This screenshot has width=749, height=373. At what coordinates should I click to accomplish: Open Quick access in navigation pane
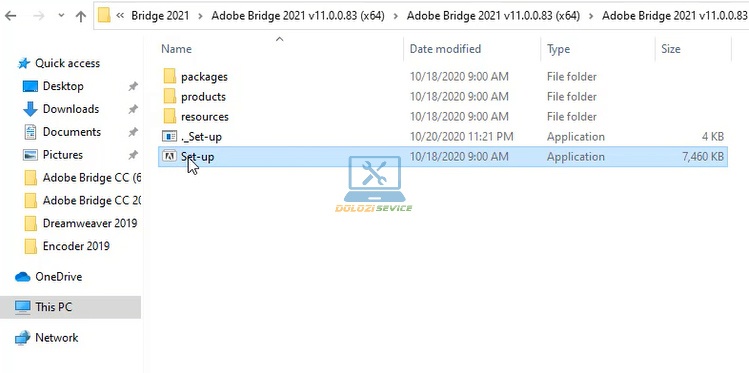(67, 64)
